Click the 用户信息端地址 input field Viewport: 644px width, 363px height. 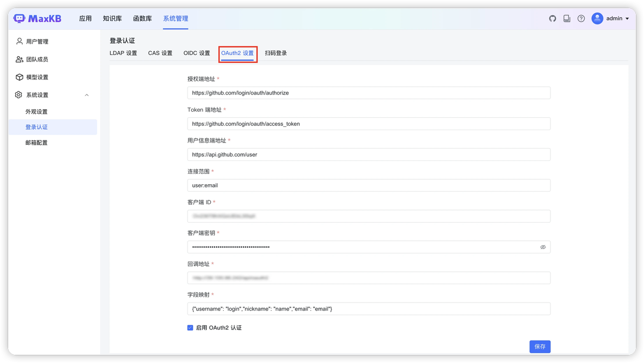pyautogui.click(x=369, y=154)
